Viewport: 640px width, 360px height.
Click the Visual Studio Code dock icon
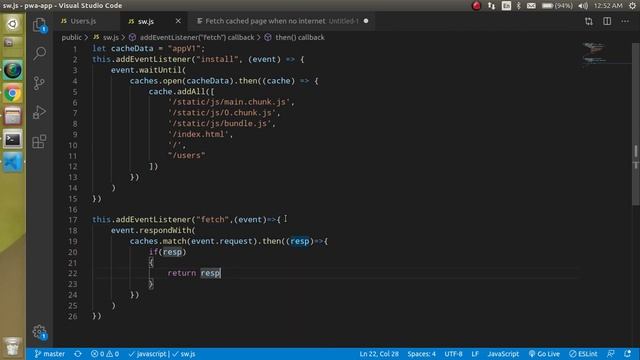click(x=12, y=162)
